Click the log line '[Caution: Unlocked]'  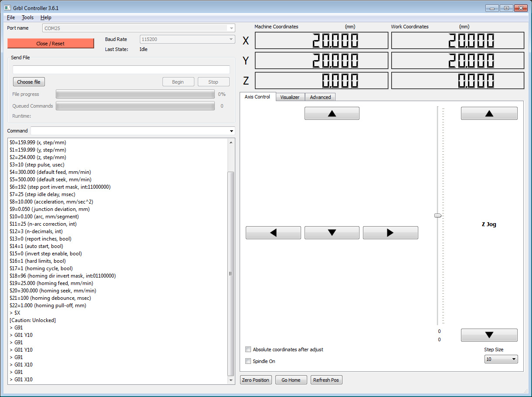tap(33, 320)
